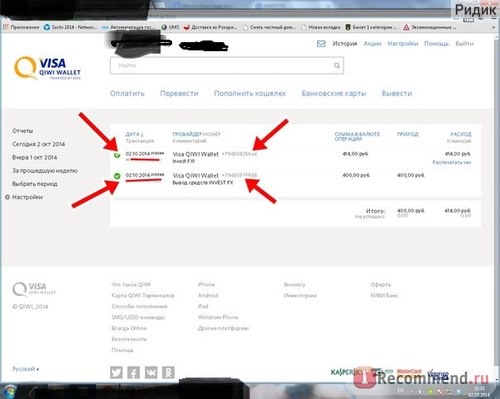500x399 pixels.
Task: Open the envelope messages icon
Action: (x=321, y=44)
